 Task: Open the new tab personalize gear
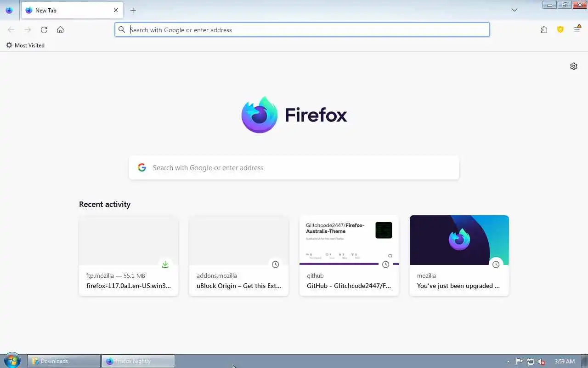(574, 66)
